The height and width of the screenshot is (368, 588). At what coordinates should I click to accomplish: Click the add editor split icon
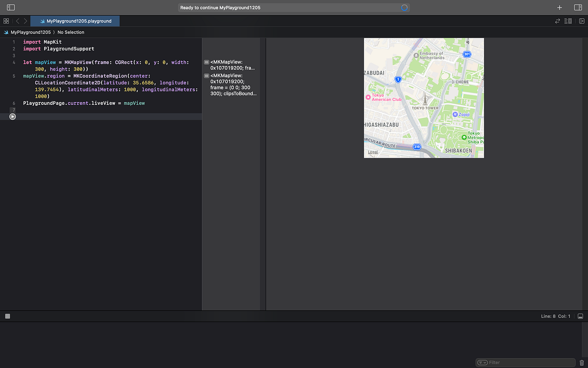click(x=582, y=21)
